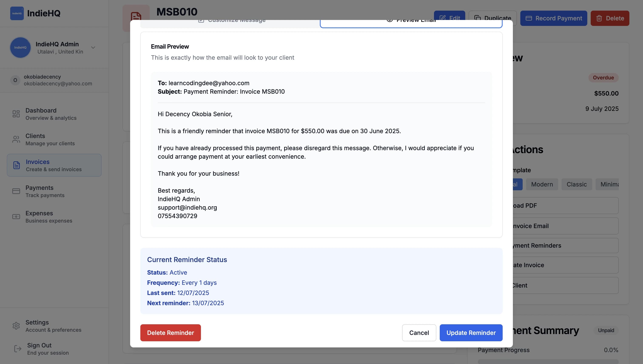
Task: Expand the IndieHQ Admin profile chevron
Action: [x=93, y=47]
